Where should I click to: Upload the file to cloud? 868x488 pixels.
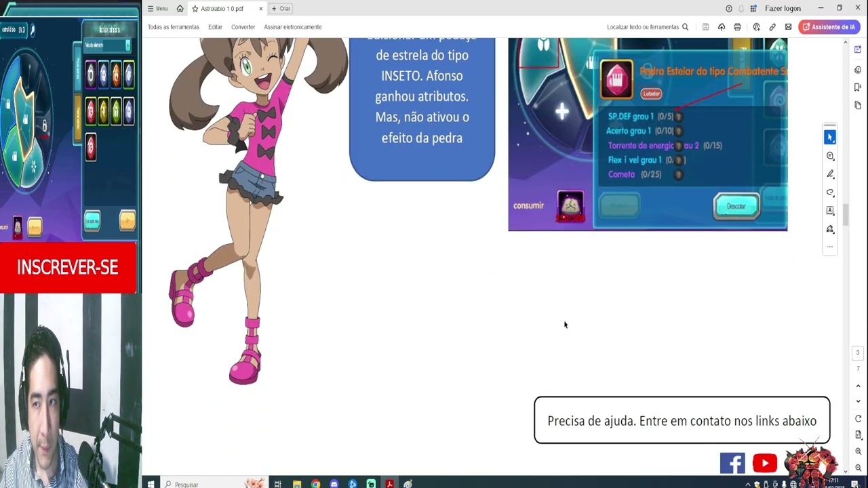[722, 27]
